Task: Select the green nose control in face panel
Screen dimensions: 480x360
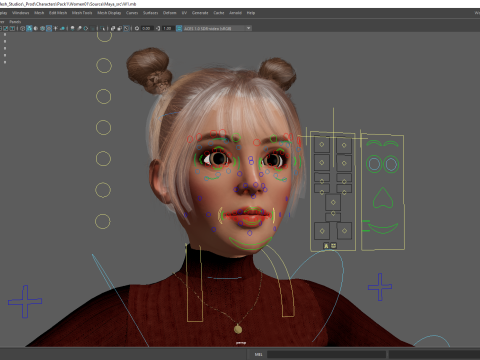Action: (x=383, y=198)
